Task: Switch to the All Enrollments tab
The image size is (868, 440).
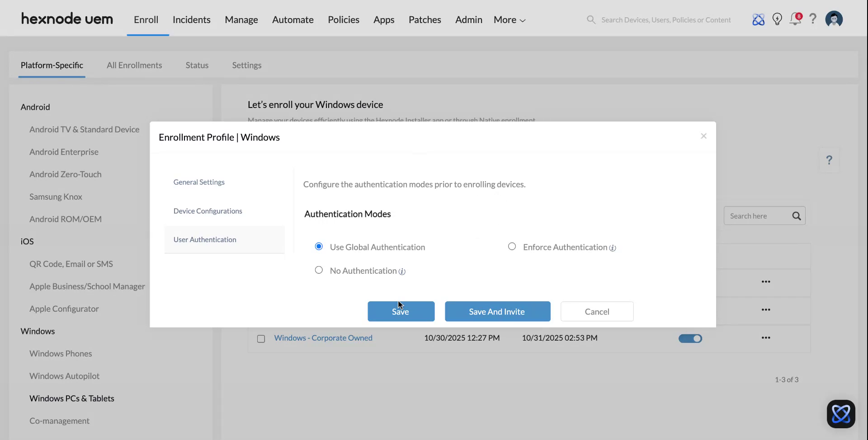Action: [134, 65]
